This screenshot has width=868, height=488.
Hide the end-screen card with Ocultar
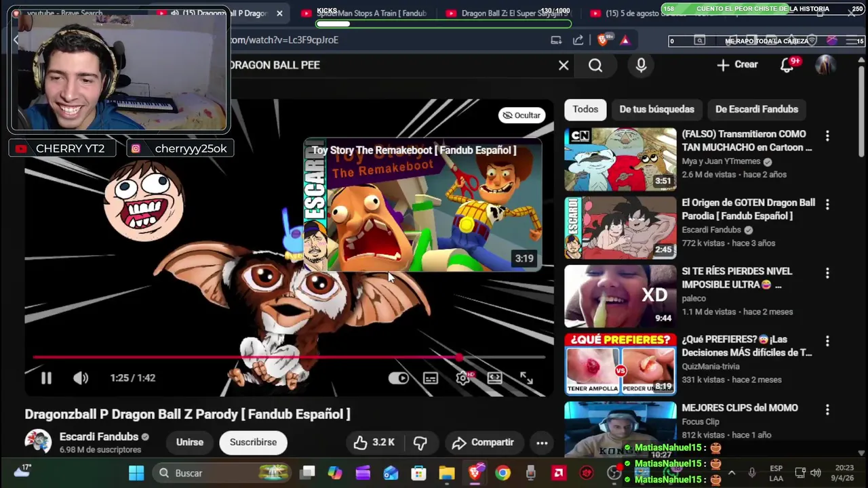coord(521,115)
